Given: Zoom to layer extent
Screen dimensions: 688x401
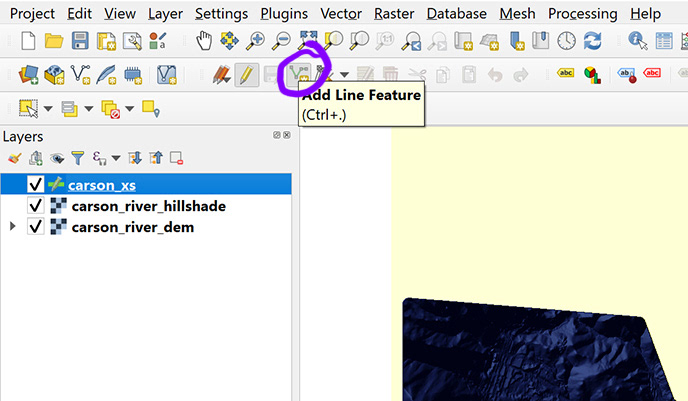Looking at the screenshot, I should coord(359,41).
